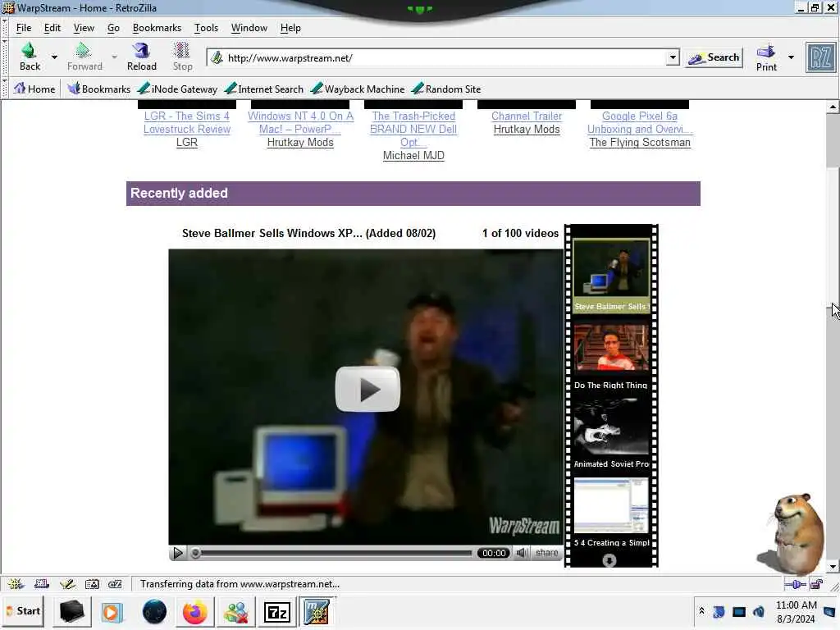Open the LGR Sims 4 Lovestruck Review link

[x=186, y=123]
